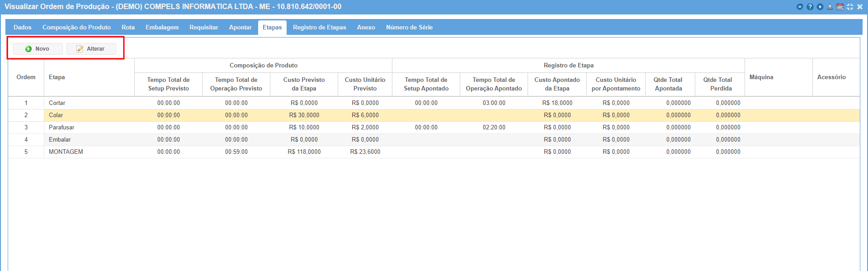
Task: Select the Parafusar stage row
Action: click(434, 128)
